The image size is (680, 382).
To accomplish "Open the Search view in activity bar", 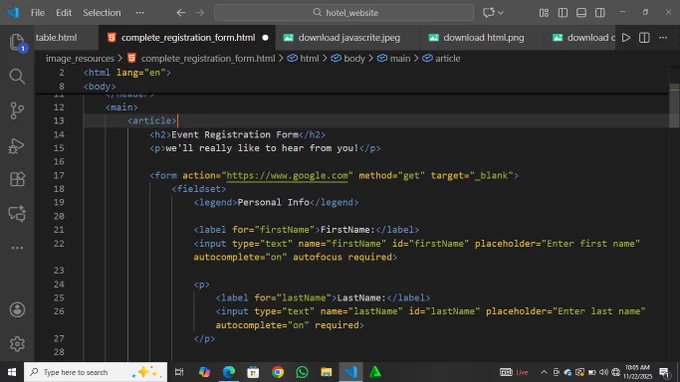I will click(x=17, y=76).
